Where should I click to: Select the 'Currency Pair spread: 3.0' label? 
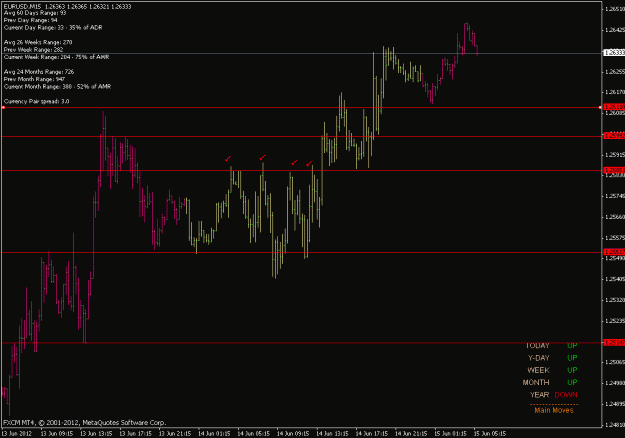coord(36,101)
